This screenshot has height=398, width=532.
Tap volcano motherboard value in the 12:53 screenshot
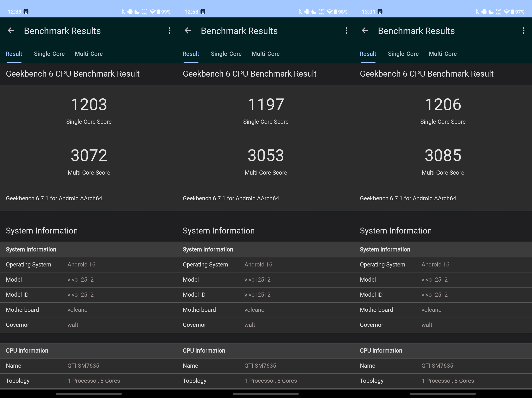[x=254, y=310]
